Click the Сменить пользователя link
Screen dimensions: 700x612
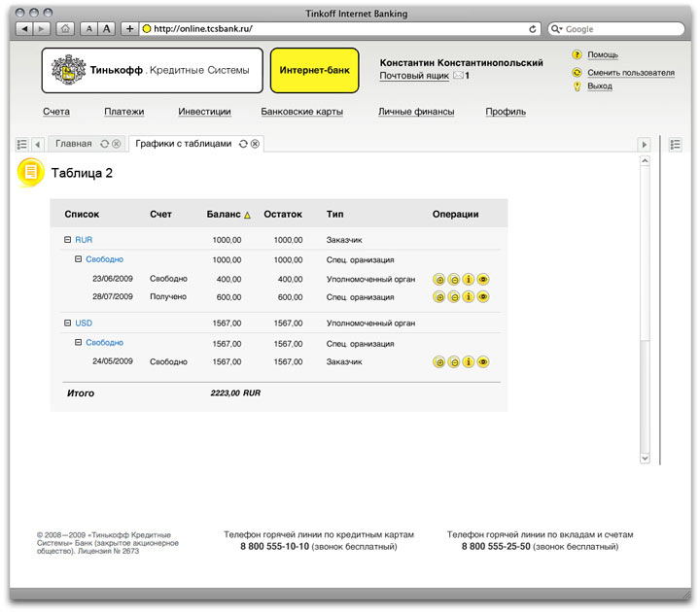click(630, 73)
